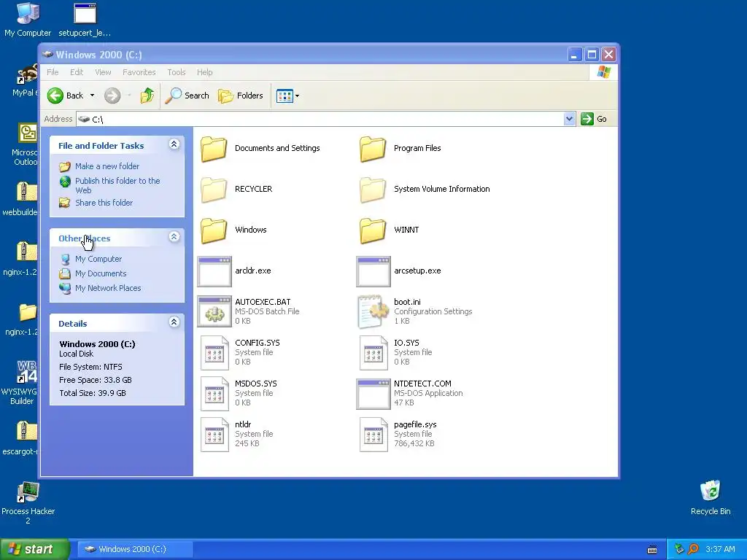Go to My Documents in Other Places
The height and width of the screenshot is (560, 747).
(x=101, y=274)
